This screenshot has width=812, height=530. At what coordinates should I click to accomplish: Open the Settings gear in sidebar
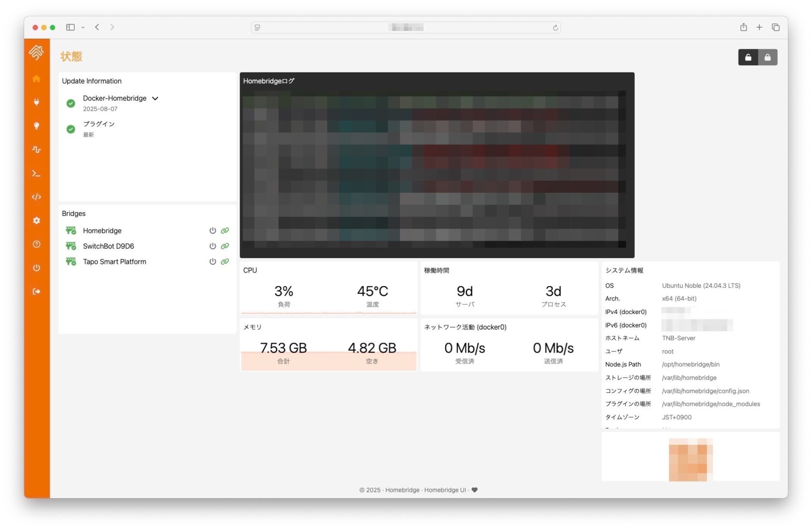(x=36, y=221)
